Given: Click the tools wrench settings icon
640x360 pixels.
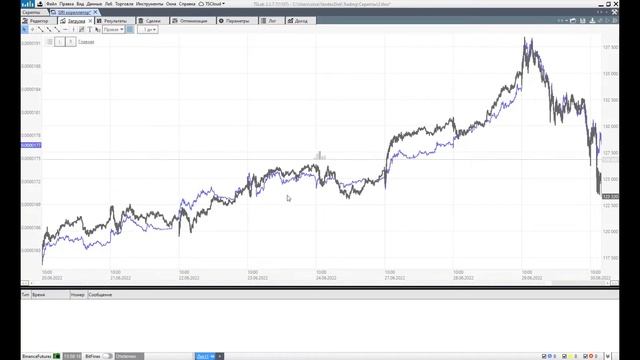Looking at the screenshot, I should (x=615, y=12).
